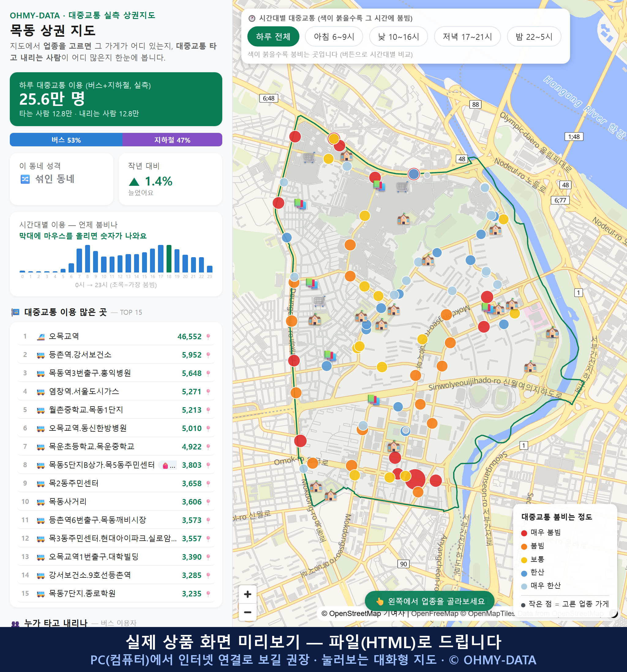Click the 왼쪽에서 업종을 골라보세요 button
This screenshot has width=627, height=672.
pyautogui.click(x=429, y=601)
